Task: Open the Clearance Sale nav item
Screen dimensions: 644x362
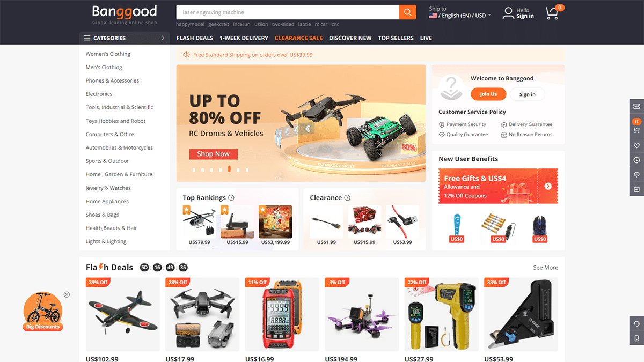Action: pyautogui.click(x=298, y=38)
